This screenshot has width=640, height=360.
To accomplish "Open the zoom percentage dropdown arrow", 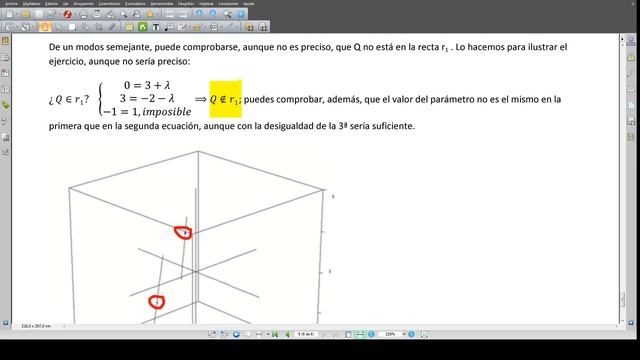I will [x=404, y=334].
